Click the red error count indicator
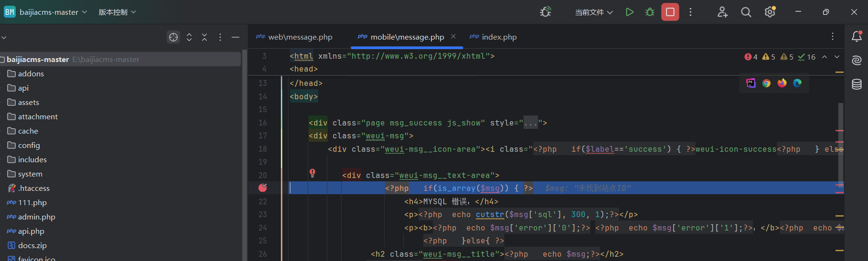The height and width of the screenshot is (261, 868). [x=751, y=57]
